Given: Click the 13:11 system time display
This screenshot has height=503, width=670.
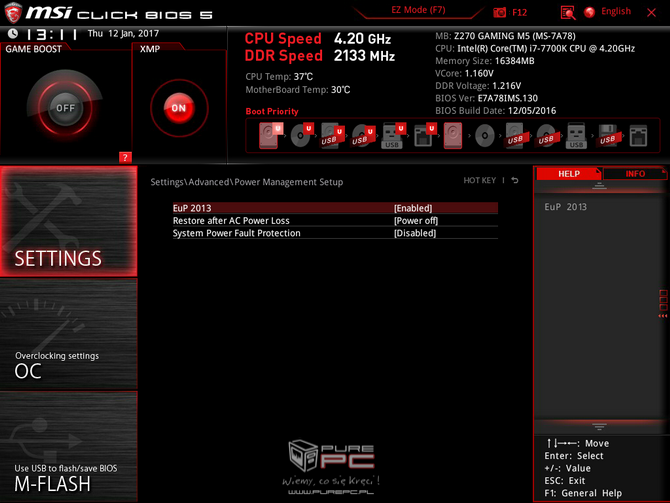Looking at the screenshot, I should (52, 34).
